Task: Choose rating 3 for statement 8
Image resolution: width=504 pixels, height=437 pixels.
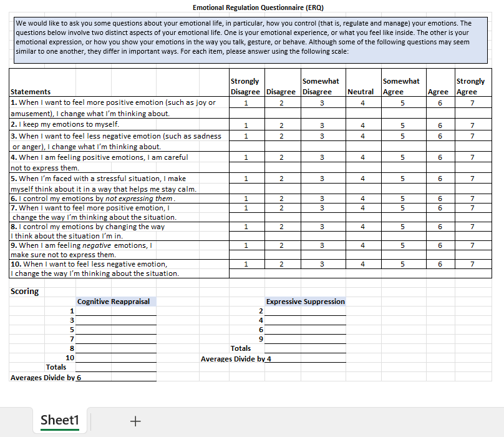Action: (322, 227)
